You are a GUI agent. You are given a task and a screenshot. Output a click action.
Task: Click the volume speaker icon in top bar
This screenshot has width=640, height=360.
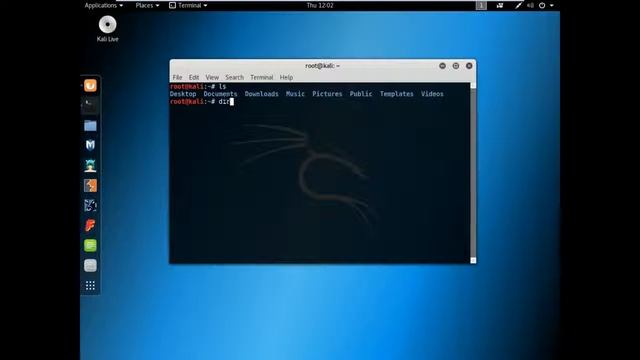530,5
